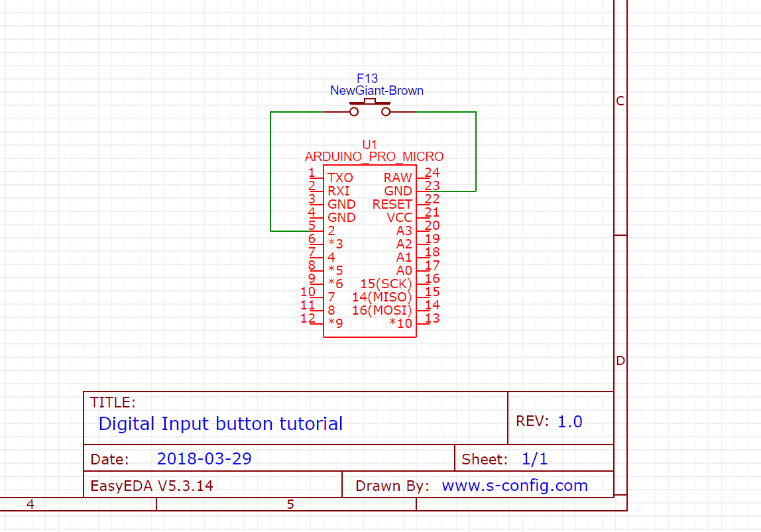The height and width of the screenshot is (532, 761).
Task: Click the 14(MISO) pin label
Action: pyautogui.click(x=382, y=297)
